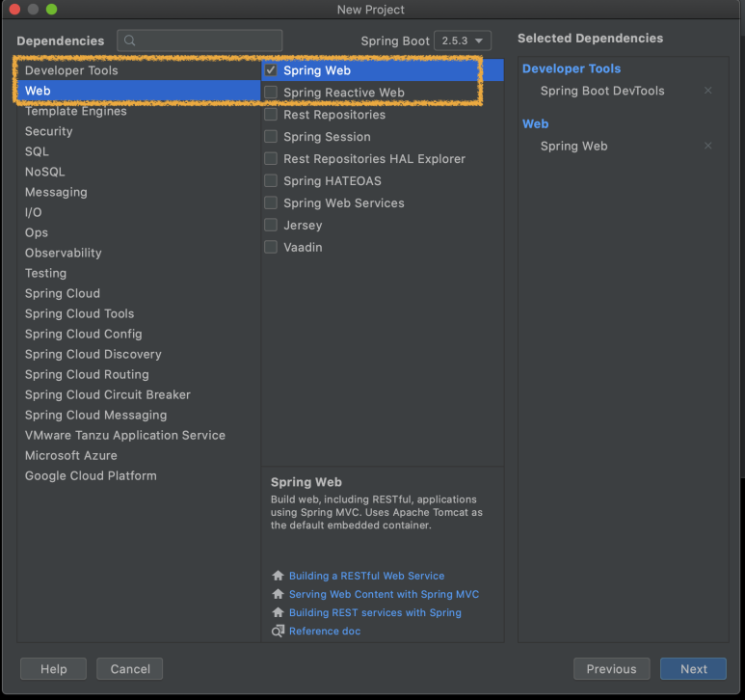This screenshot has width=745, height=700.
Task: Check the Spring HATEOAS checkbox
Action: coord(271,180)
